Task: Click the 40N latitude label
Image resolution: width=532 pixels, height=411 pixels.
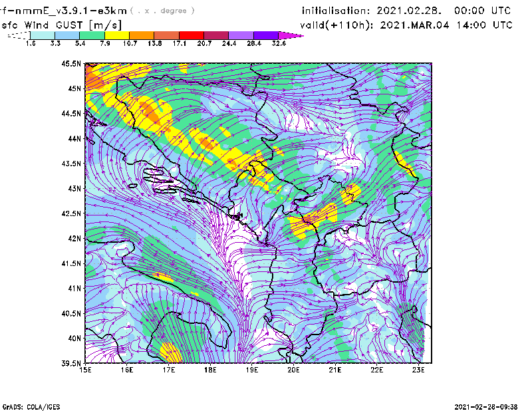Action: coord(74,338)
